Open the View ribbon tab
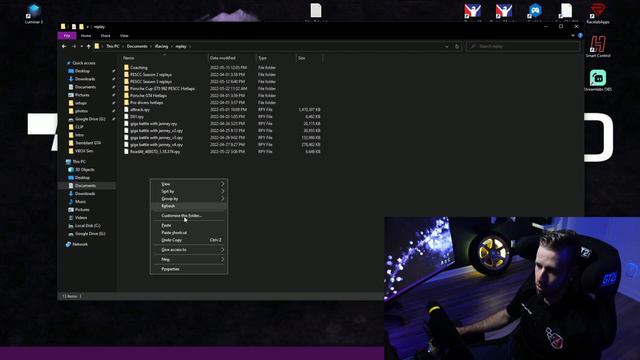Viewport: 640px width, 360px height. coord(124,36)
